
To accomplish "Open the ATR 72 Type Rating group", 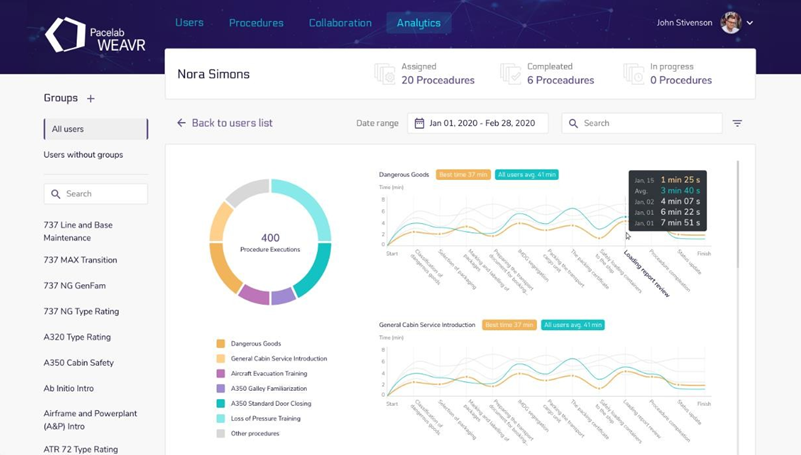I will coord(81,449).
